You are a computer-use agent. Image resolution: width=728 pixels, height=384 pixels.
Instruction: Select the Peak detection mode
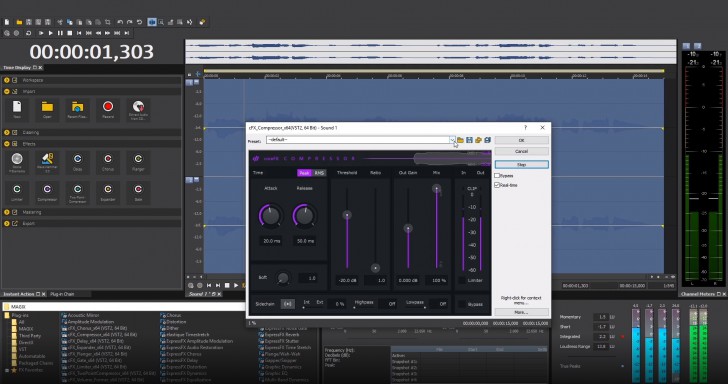click(x=304, y=173)
